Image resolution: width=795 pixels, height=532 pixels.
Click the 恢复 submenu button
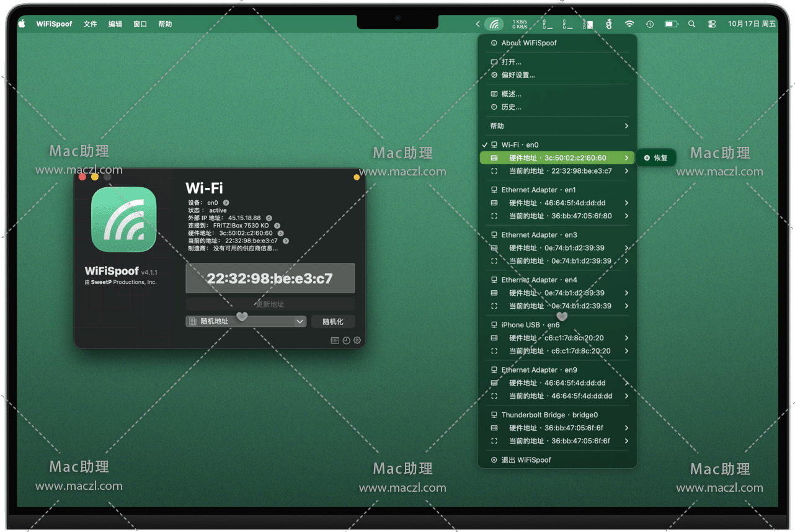(x=656, y=158)
